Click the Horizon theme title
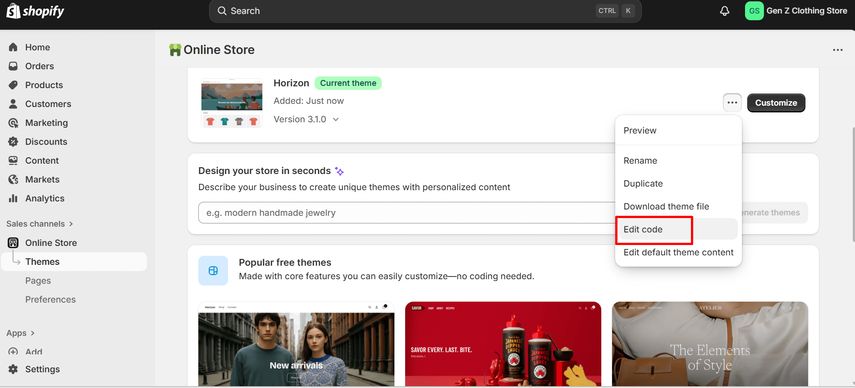This screenshot has height=388, width=855. 291,83
